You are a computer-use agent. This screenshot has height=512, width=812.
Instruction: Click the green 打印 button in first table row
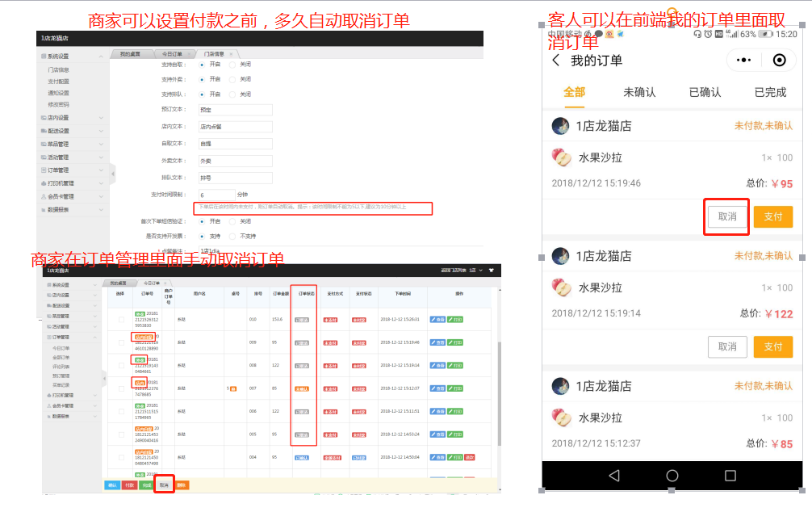coord(455,320)
